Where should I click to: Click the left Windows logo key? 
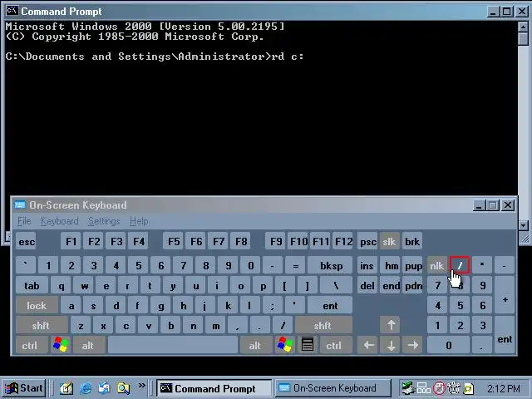[61, 345]
